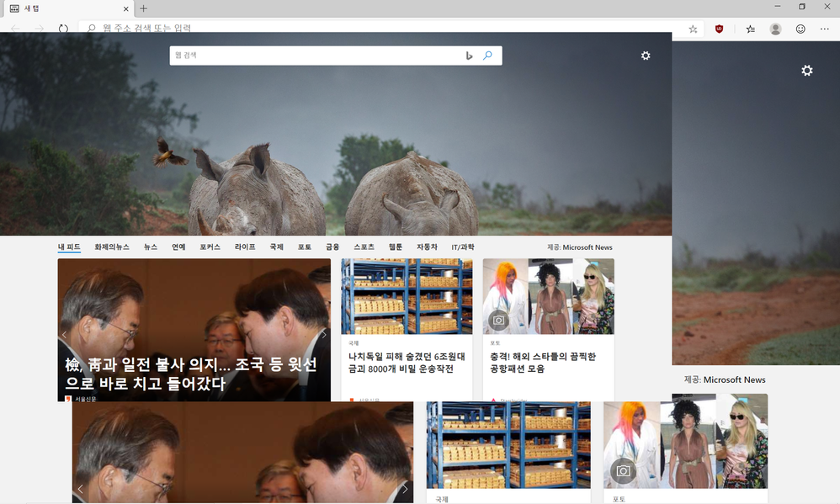840x504 pixels.
Task: Click the magnifier to run a web search
Action: (x=488, y=55)
